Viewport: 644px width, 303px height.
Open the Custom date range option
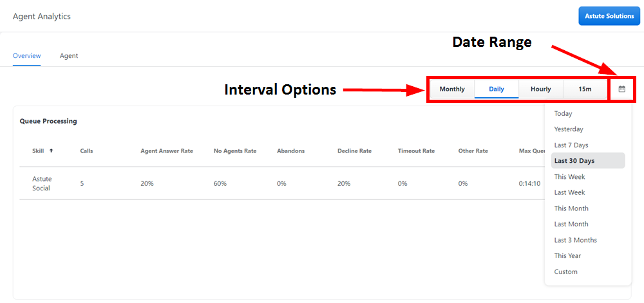[x=565, y=271]
